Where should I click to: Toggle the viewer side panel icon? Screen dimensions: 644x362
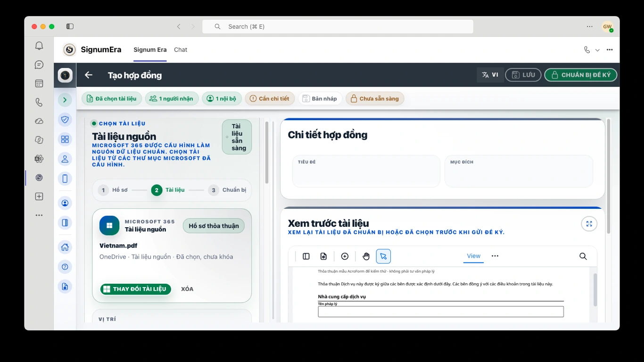tap(306, 256)
